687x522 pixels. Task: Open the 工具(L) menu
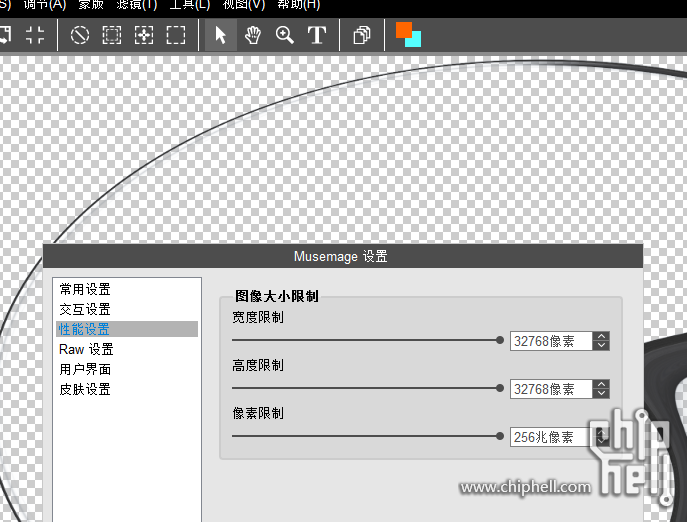tap(190, 5)
